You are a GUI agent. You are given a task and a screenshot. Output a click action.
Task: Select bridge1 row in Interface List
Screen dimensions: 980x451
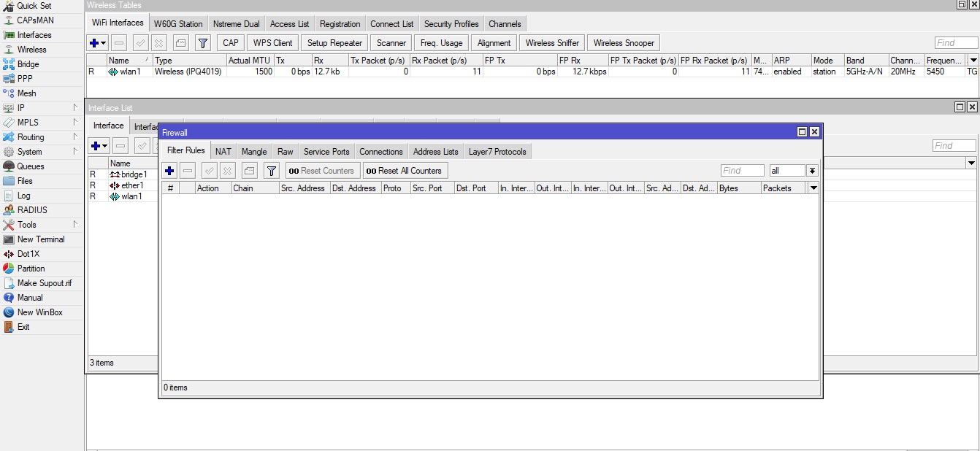[x=123, y=174]
